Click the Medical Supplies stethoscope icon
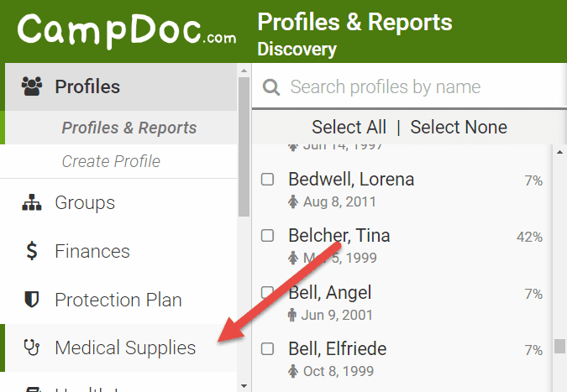This screenshot has height=392, width=567. [x=32, y=348]
